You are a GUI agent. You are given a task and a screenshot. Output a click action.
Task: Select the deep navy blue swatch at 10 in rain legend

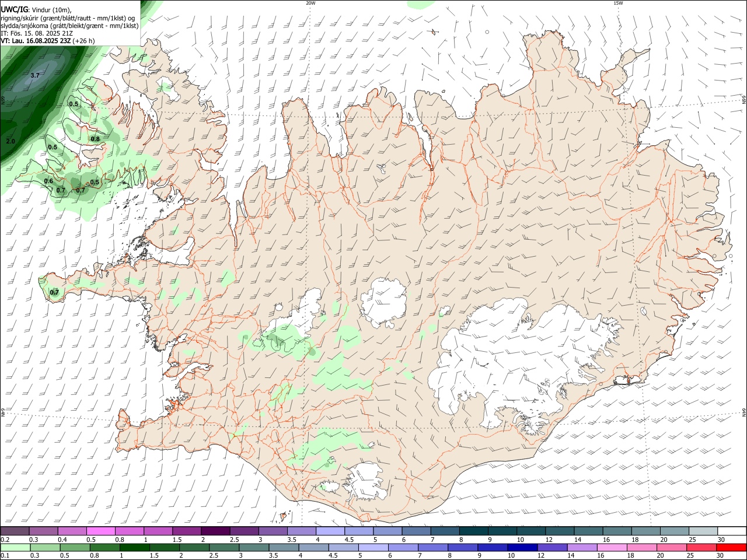[522, 548]
